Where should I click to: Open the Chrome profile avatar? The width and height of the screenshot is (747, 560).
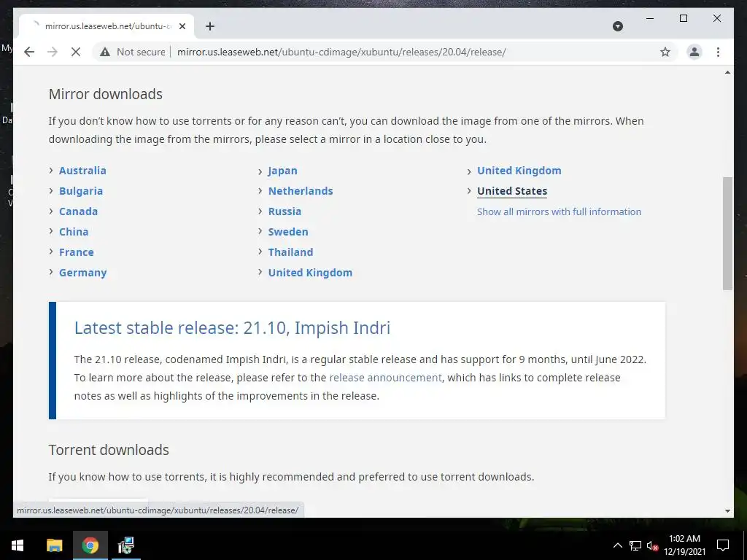(694, 52)
